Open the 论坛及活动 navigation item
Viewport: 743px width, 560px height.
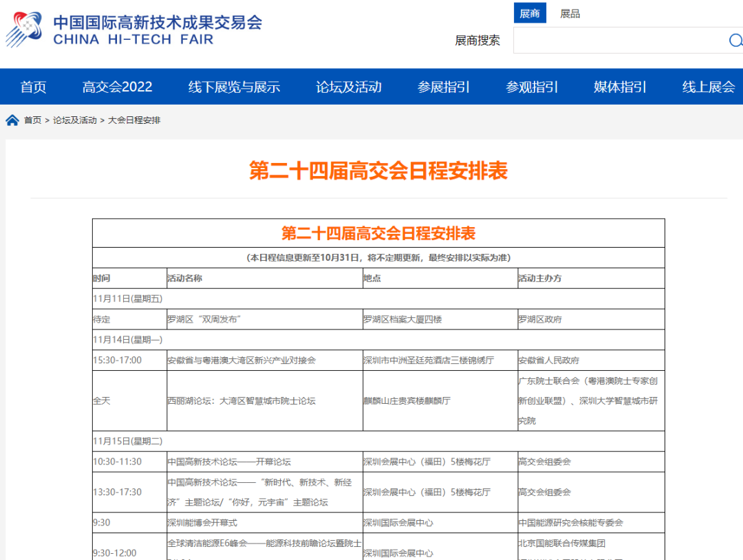click(349, 87)
